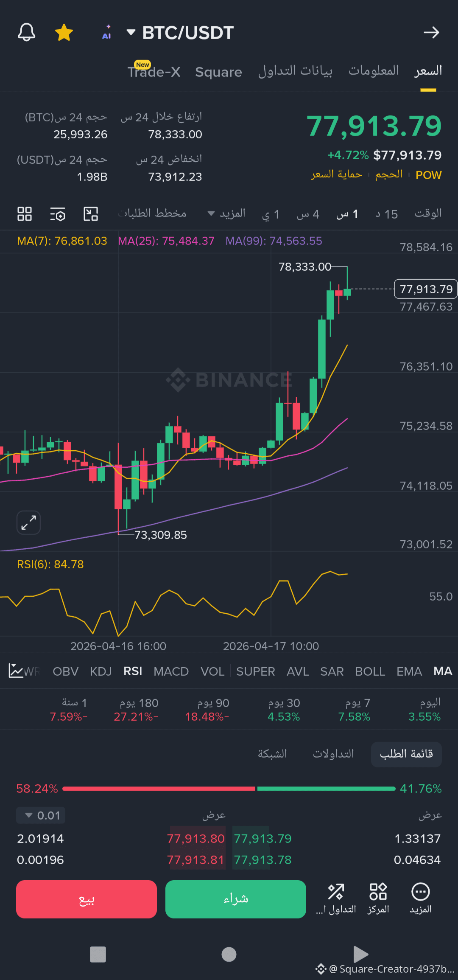Image resolution: width=458 pixels, height=980 pixels.
Task: Enable the EMA indicator
Action: (x=409, y=671)
